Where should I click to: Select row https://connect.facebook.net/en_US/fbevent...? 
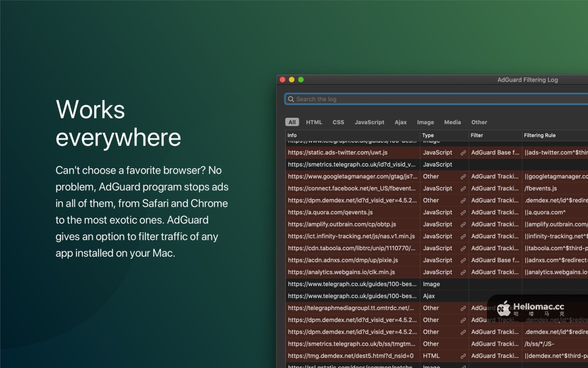436,189
